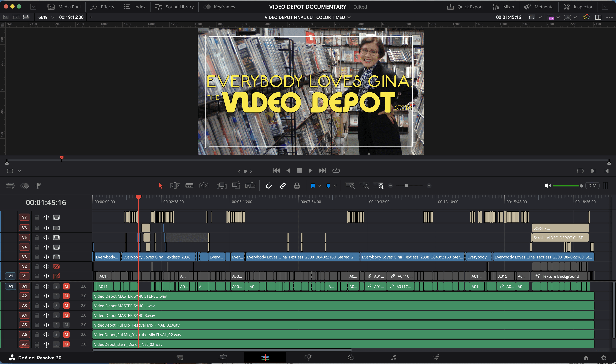Click the Position Lock padlock icon
This screenshot has height=364, width=616.
tap(297, 186)
